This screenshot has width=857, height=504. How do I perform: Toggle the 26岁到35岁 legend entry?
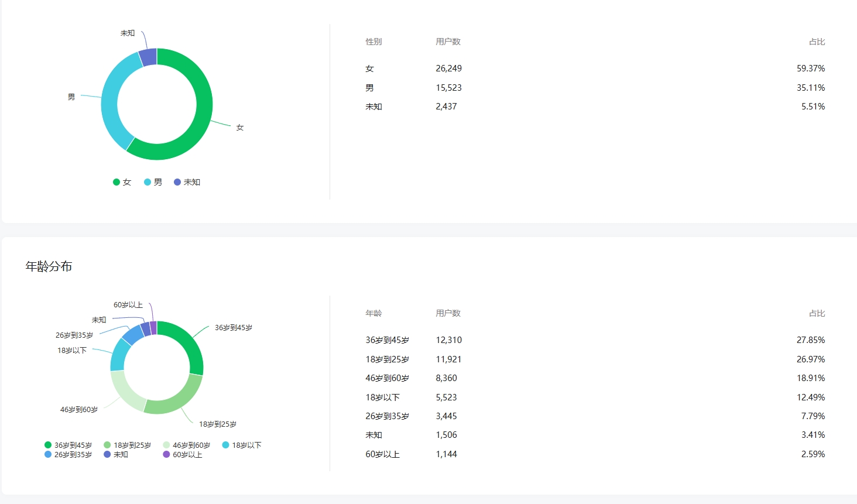click(68, 454)
